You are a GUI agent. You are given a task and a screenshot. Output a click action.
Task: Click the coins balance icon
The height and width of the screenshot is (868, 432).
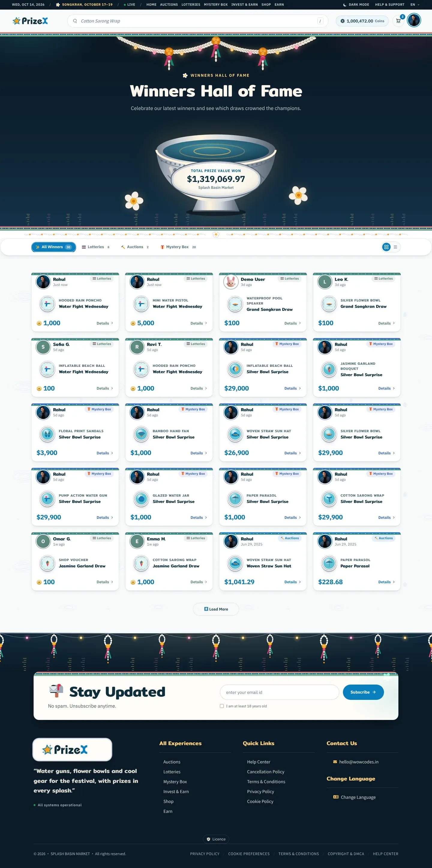(x=343, y=21)
